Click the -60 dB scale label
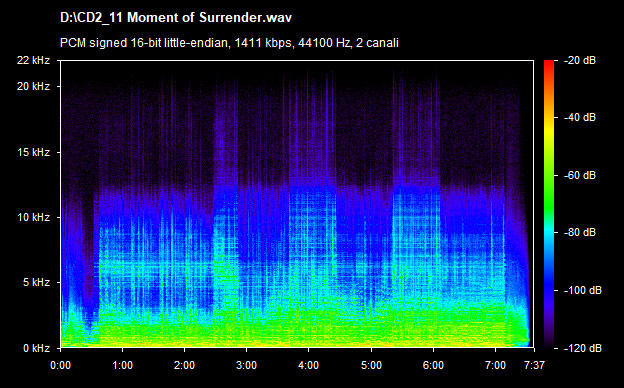 pyautogui.click(x=580, y=175)
